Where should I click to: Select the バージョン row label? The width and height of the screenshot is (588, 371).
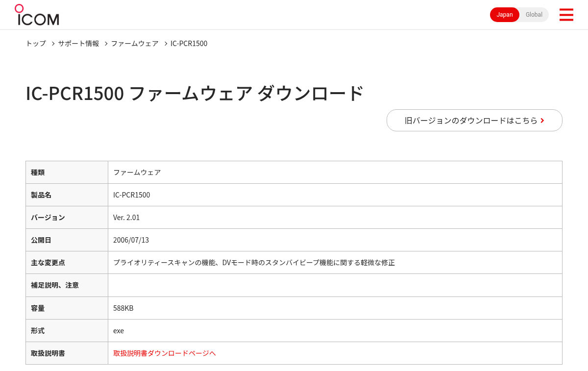pyautogui.click(x=48, y=218)
